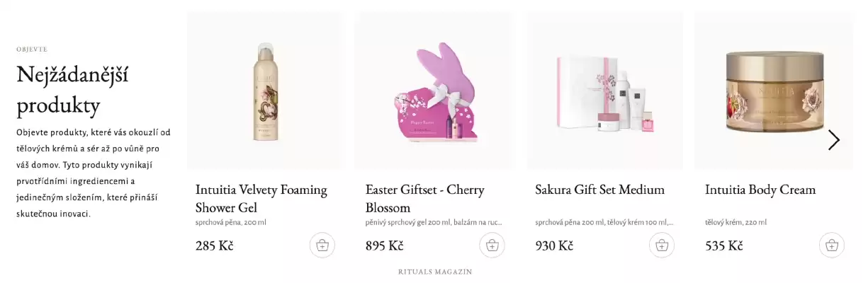Click the Objevte label above heading

pos(32,50)
